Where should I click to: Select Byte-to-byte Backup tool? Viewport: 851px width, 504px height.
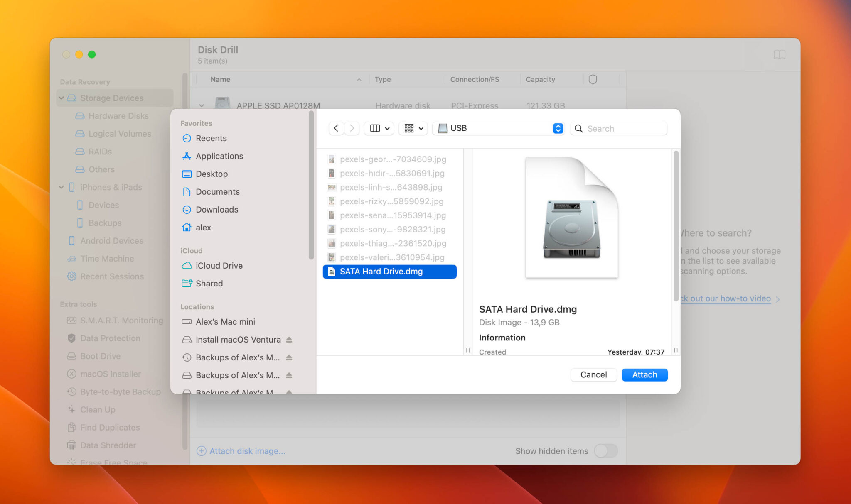(x=120, y=391)
